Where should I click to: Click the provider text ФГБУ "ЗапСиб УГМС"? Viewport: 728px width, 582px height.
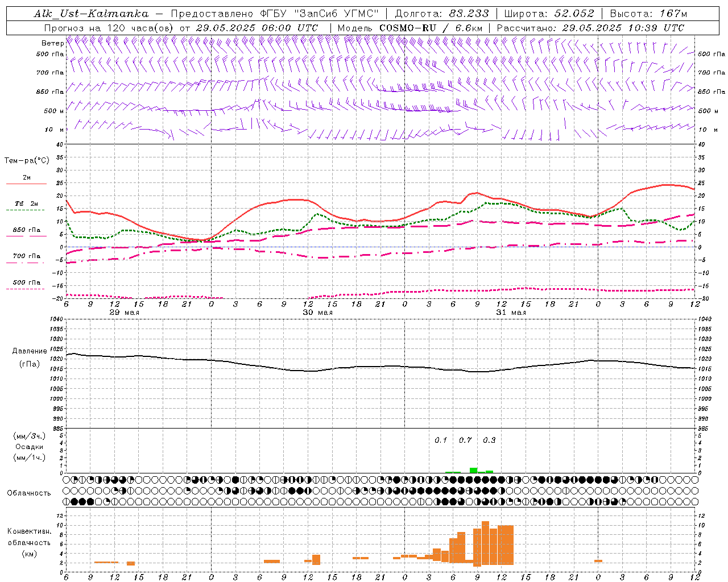click(x=321, y=14)
